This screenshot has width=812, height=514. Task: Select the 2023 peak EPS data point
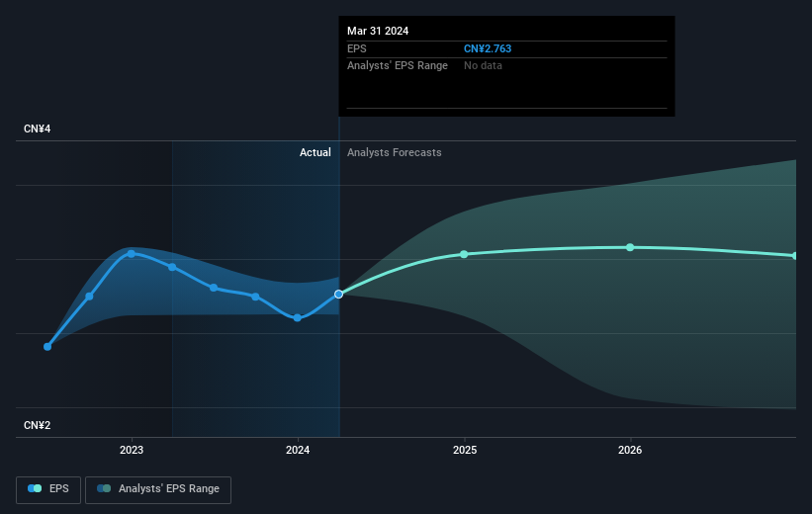pyautogui.click(x=131, y=254)
